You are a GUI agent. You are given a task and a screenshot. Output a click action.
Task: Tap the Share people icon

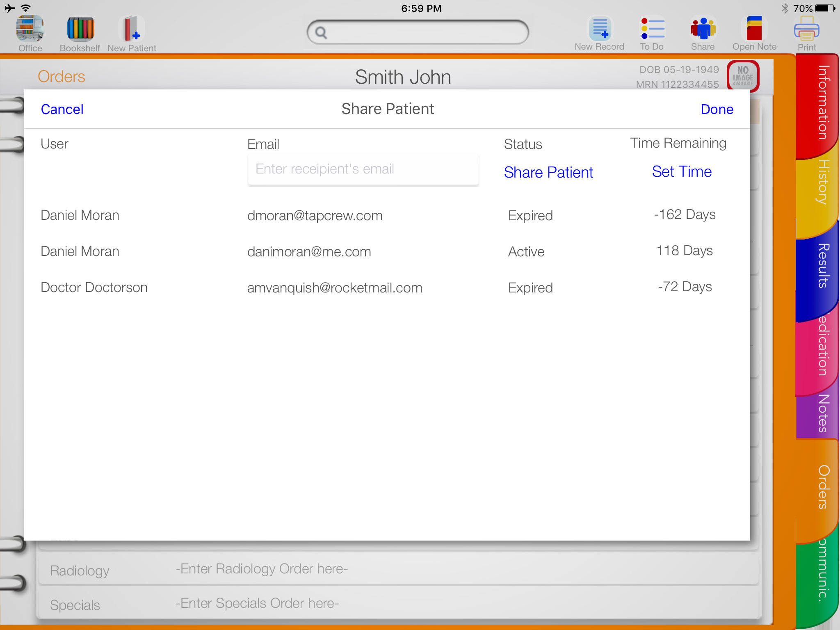tap(703, 28)
